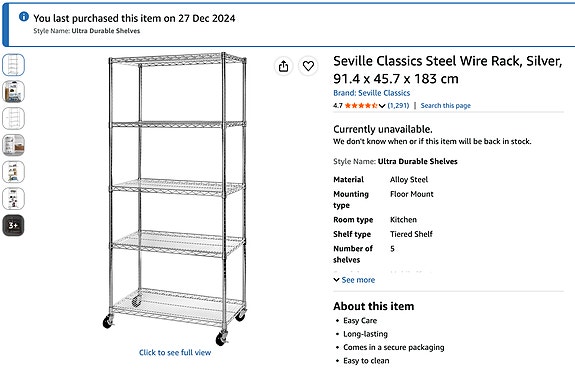Viewport: 575px width, 370px height.
Task: Click the blue info icon in purchase banner
Action: pos(24,17)
